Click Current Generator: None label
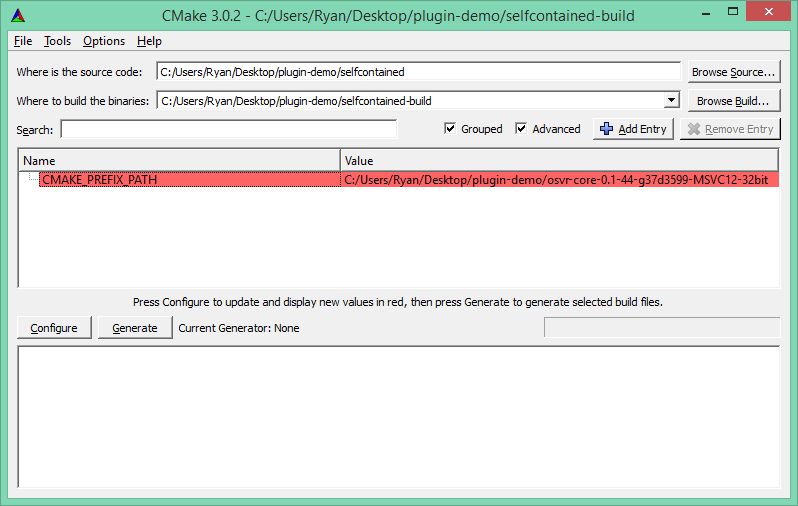The width and height of the screenshot is (798, 506). click(239, 328)
